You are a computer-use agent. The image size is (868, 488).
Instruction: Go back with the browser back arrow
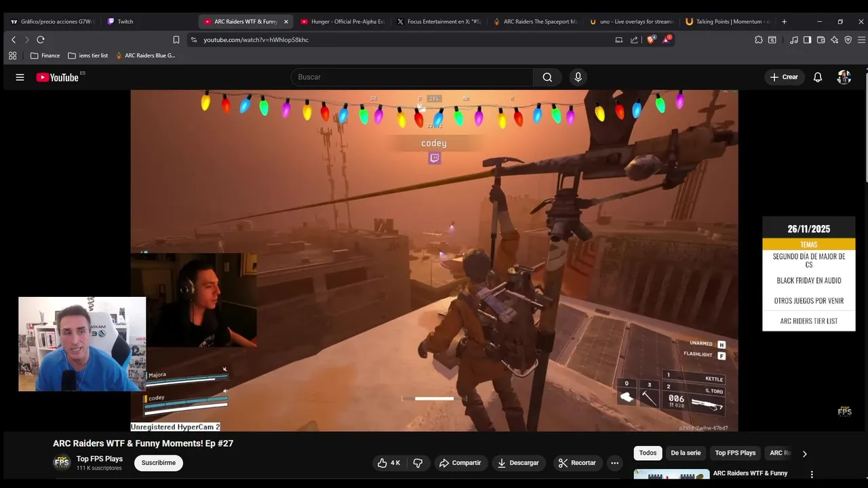point(14,40)
